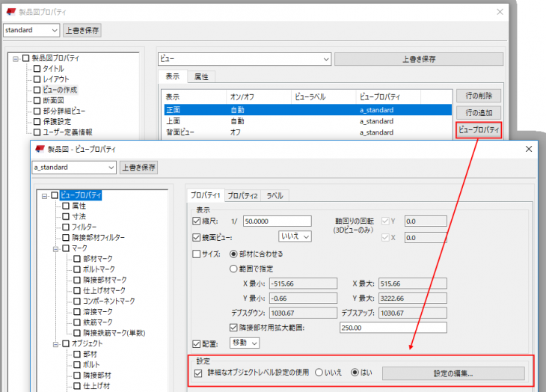546x392 pixels.
Task: Close the 製品図プロパティ window
Action: point(500,12)
